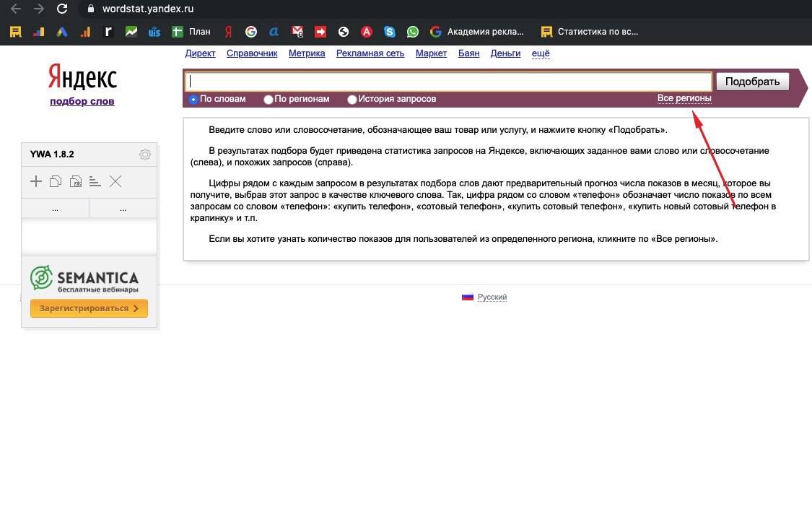Screen dimensions: 812x509
Task: Click the 'подбор слов' link
Action: (82, 102)
